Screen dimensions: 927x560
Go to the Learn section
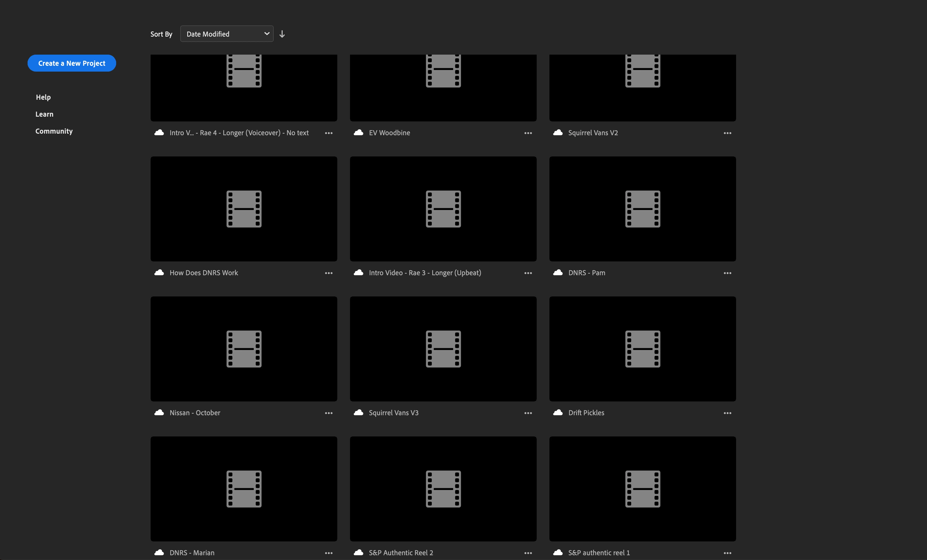tap(44, 114)
